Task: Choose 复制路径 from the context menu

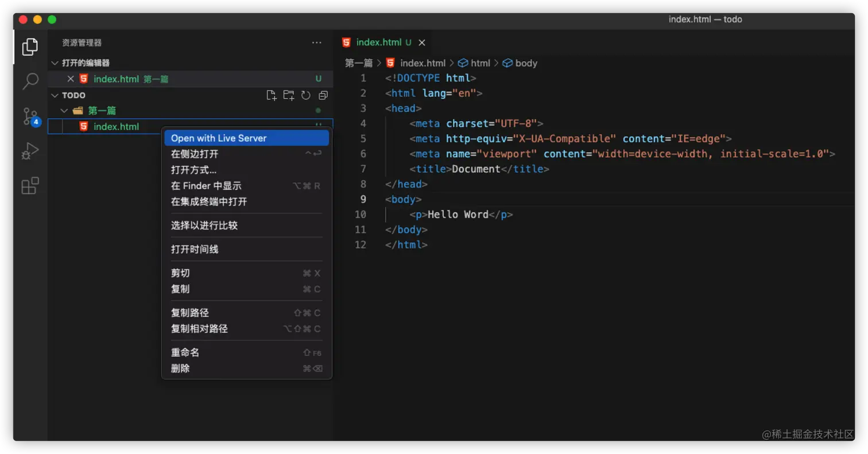Action: click(247, 313)
